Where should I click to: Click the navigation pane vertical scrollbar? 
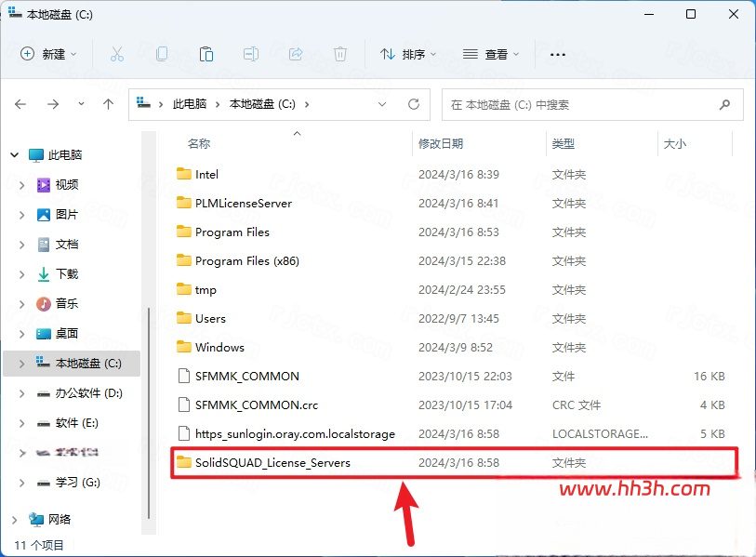click(149, 412)
